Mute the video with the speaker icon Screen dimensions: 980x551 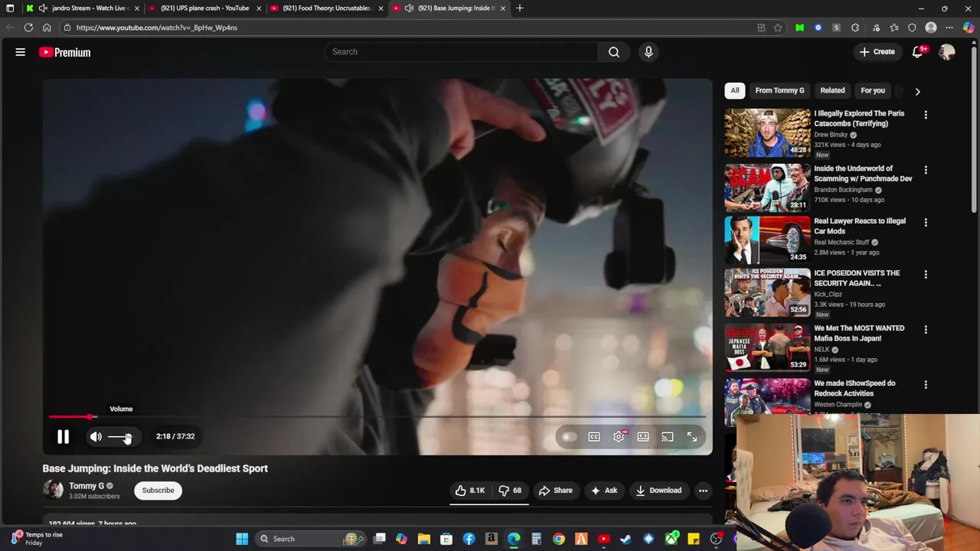click(x=96, y=436)
